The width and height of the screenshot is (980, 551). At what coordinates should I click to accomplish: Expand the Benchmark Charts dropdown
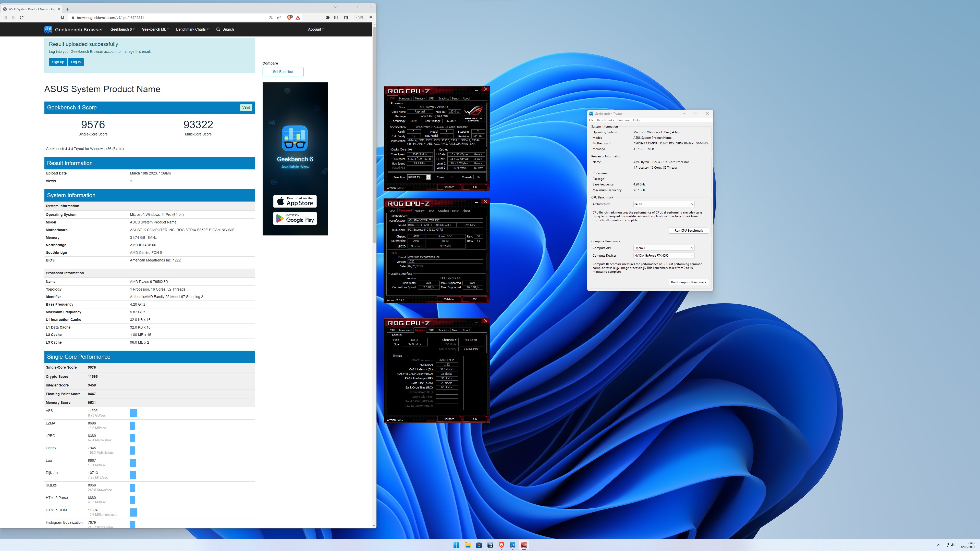click(x=192, y=29)
